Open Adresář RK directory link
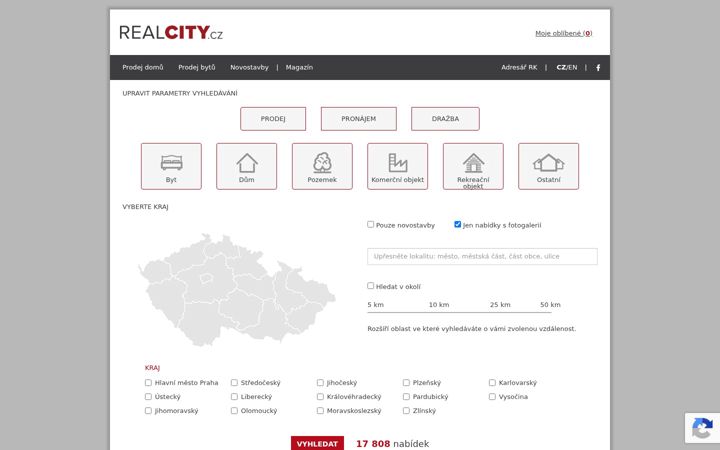The image size is (720, 450). [x=519, y=68]
